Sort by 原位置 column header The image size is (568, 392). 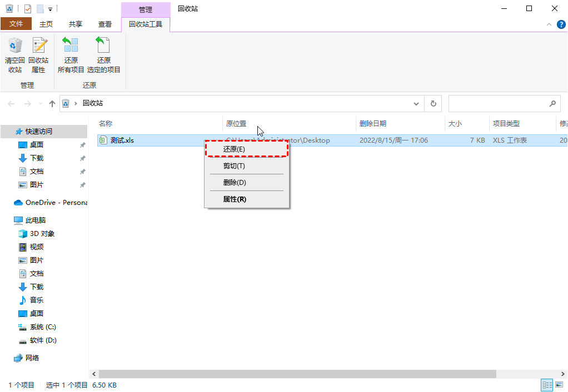coord(236,124)
